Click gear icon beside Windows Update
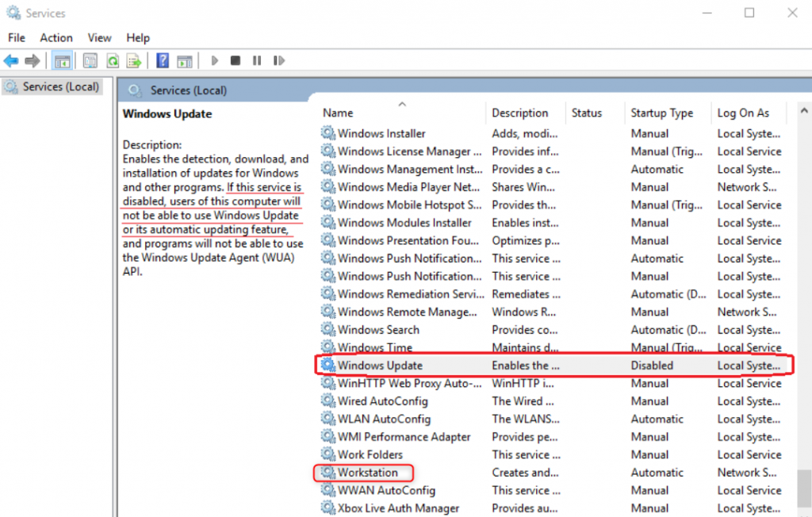 (x=327, y=365)
